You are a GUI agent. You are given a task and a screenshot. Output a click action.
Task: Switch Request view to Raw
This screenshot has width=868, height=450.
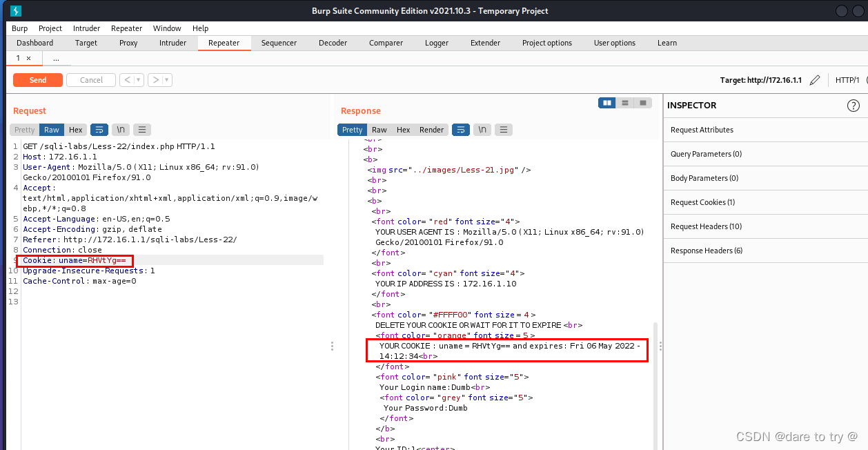tap(52, 130)
